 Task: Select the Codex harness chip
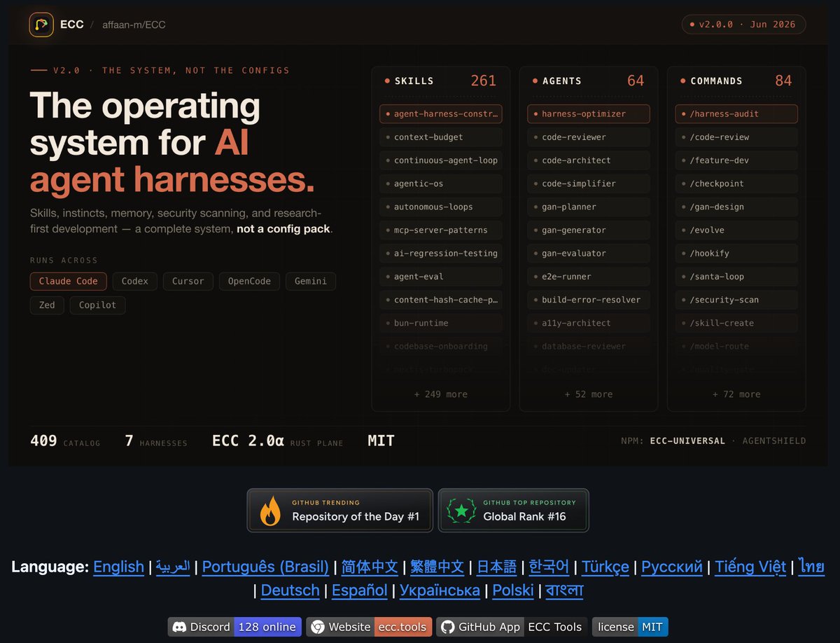(135, 282)
